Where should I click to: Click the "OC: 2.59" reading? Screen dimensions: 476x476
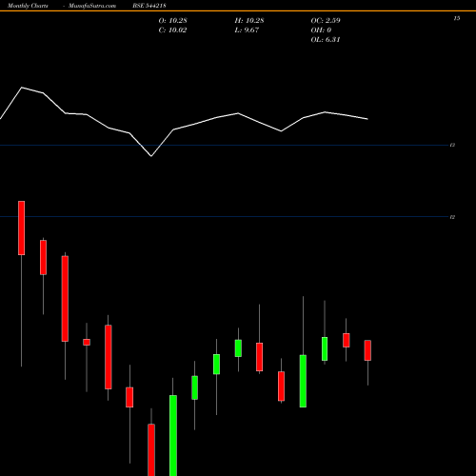(x=326, y=21)
